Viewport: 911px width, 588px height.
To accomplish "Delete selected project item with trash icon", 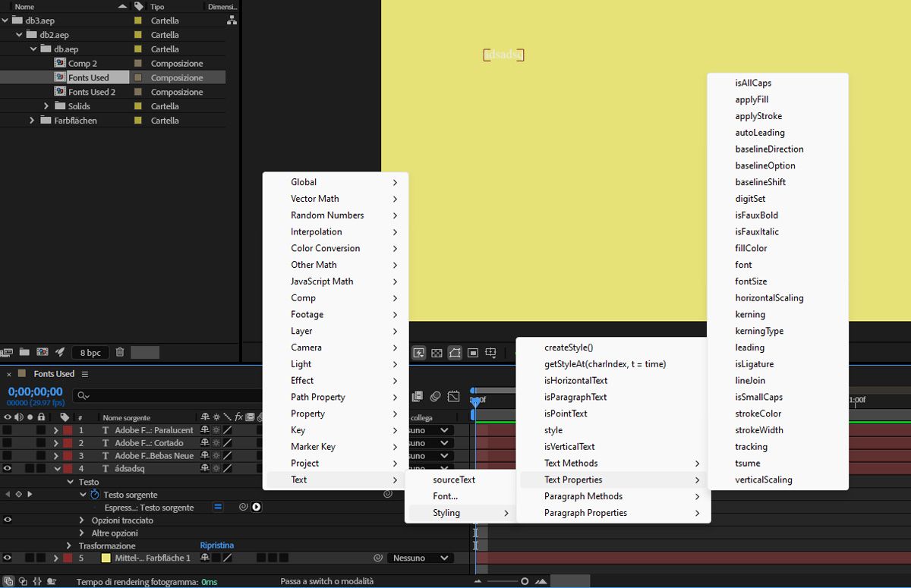I will pyautogui.click(x=120, y=352).
